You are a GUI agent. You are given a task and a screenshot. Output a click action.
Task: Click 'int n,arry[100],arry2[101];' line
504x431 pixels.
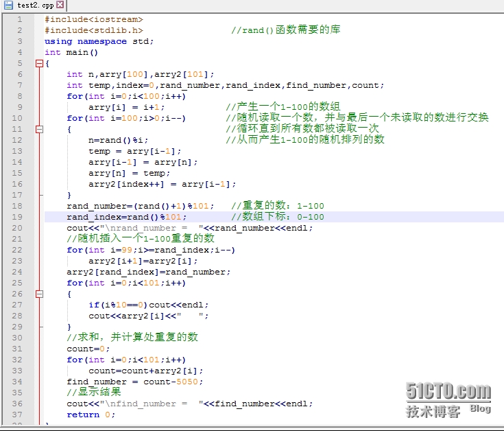point(141,74)
